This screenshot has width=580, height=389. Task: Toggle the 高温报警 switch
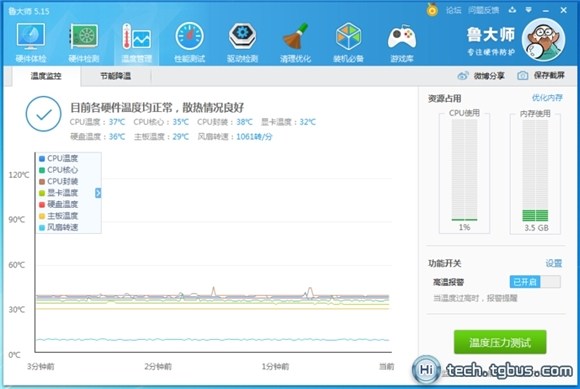(x=535, y=282)
